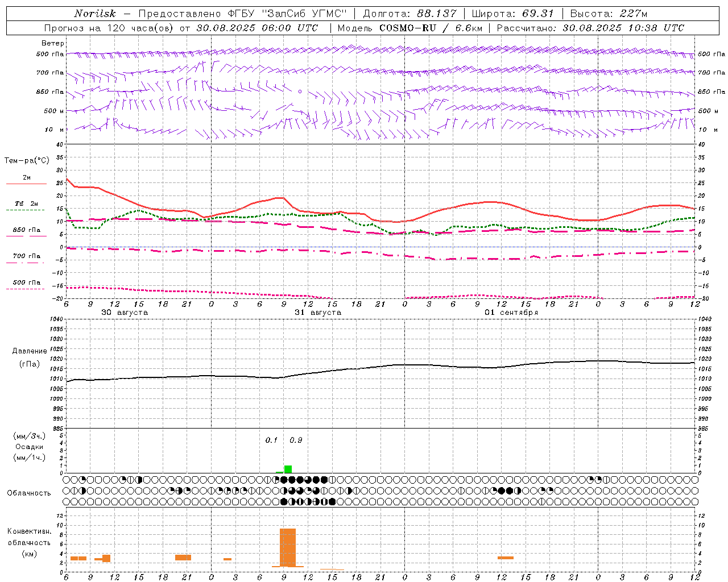Click the (мм/3ч.) precipitation unit label
The width and height of the screenshot is (728, 582).
[x=30, y=436]
